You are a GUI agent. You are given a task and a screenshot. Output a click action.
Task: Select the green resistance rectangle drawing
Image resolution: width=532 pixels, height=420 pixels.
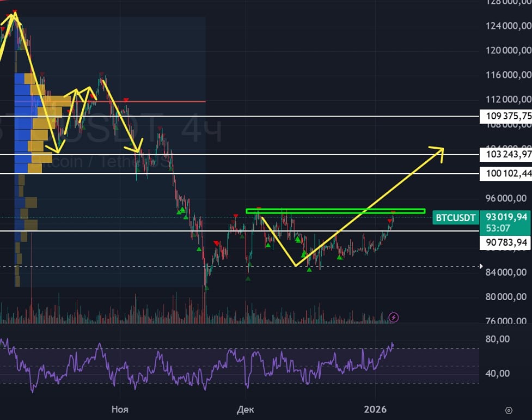tap(335, 211)
